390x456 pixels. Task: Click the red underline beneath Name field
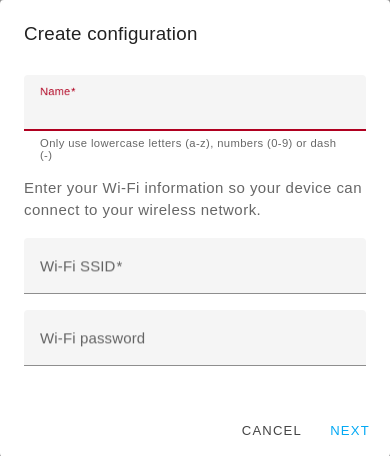(195, 130)
